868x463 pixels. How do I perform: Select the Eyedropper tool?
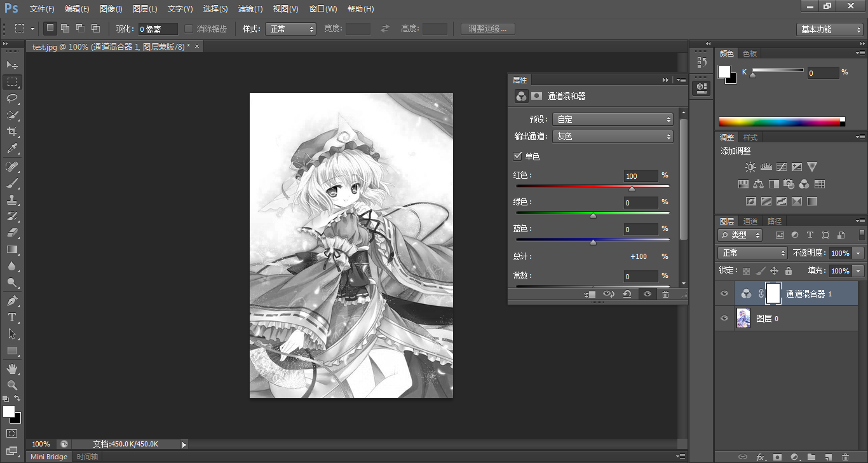point(11,149)
